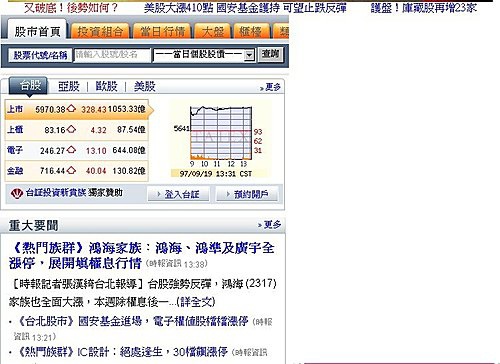Click the 328.43 change value
Screen dimensions: 500x364
[94, 109]
